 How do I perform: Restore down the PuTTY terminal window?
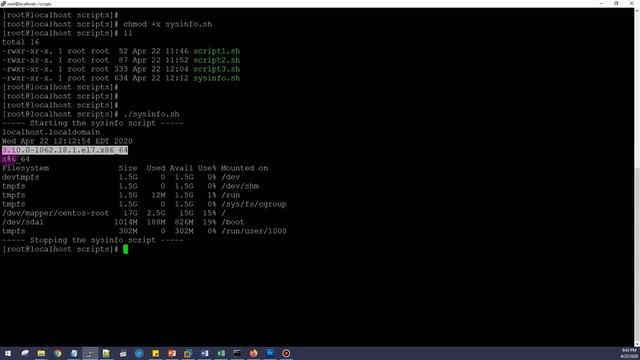[616, 3]
